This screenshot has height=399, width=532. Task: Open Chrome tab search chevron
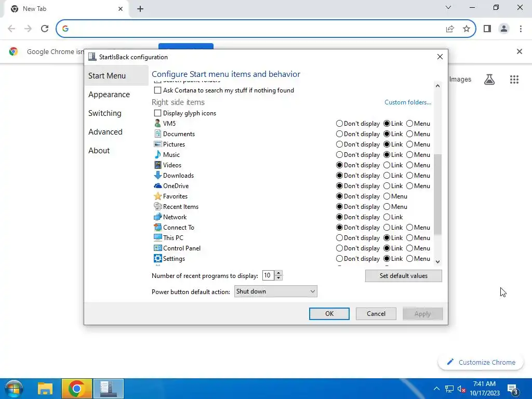tap(448, 7)
